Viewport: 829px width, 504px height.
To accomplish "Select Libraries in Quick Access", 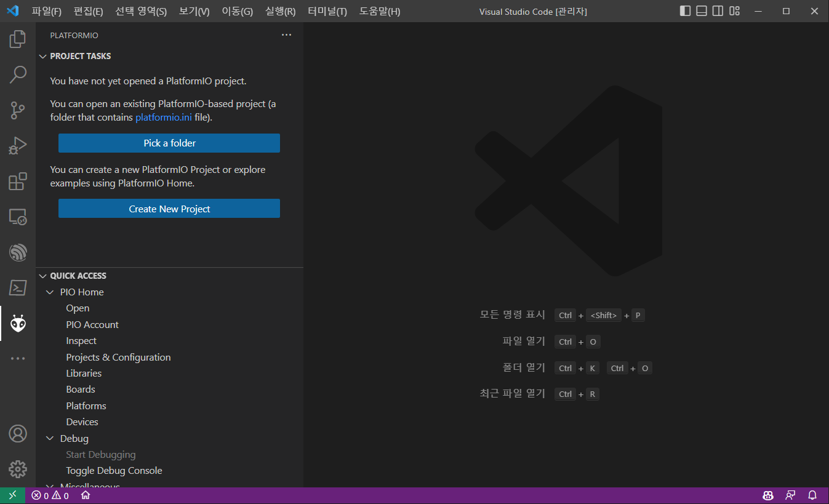I will [84, 374].
